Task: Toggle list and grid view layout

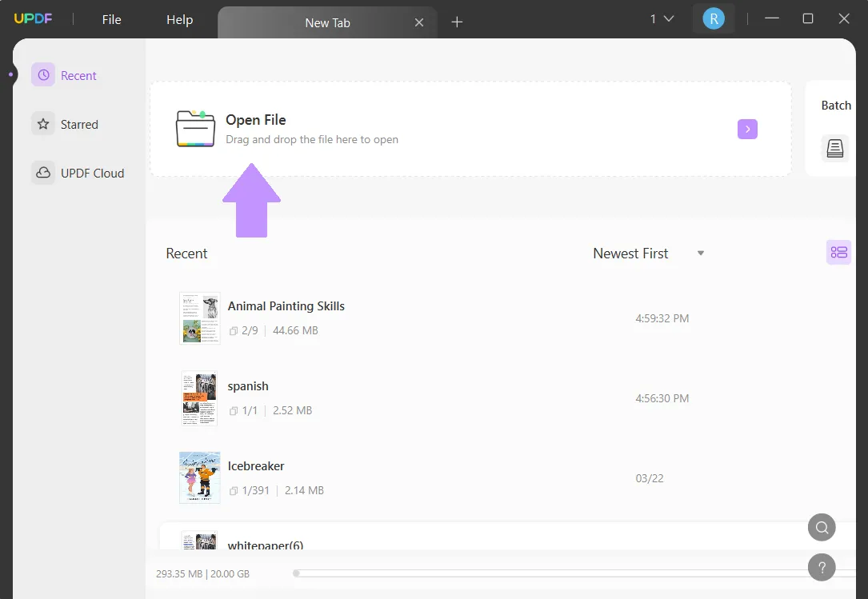Action: (838, 253)
